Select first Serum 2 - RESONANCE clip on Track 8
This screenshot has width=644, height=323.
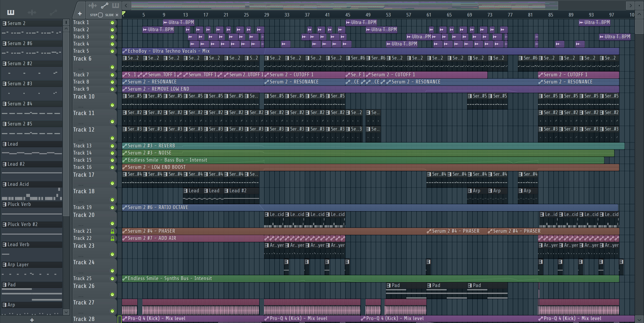click(193, 82)
